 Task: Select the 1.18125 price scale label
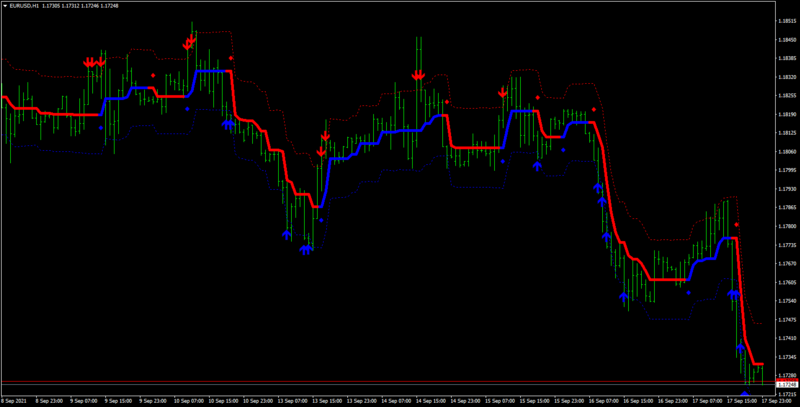click(x=788, y=133)
